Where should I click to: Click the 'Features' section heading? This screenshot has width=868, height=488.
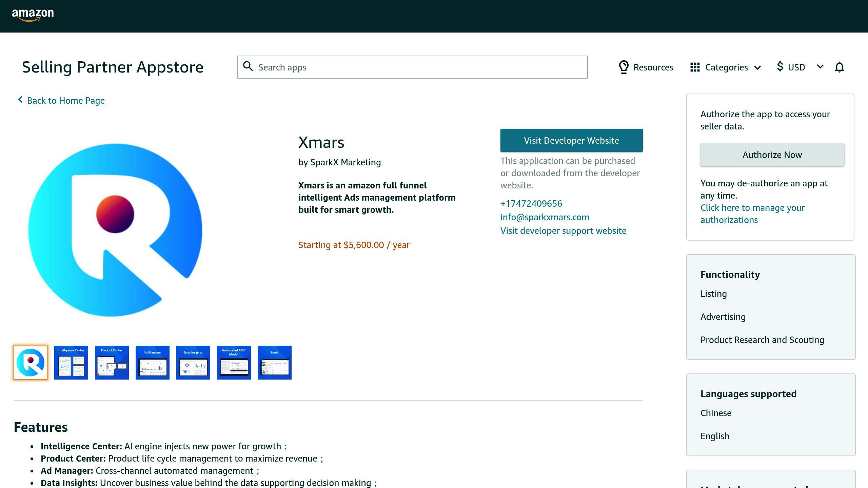(41, 427)
